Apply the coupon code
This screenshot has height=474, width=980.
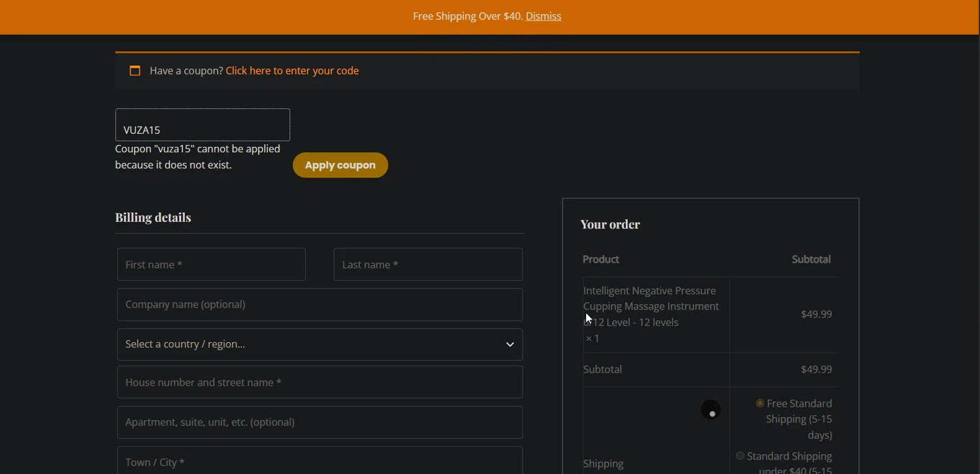(340, 165)
